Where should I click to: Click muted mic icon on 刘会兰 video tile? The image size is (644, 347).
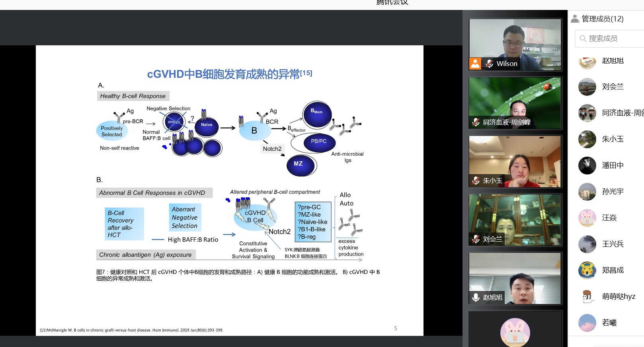click(476, 239)
